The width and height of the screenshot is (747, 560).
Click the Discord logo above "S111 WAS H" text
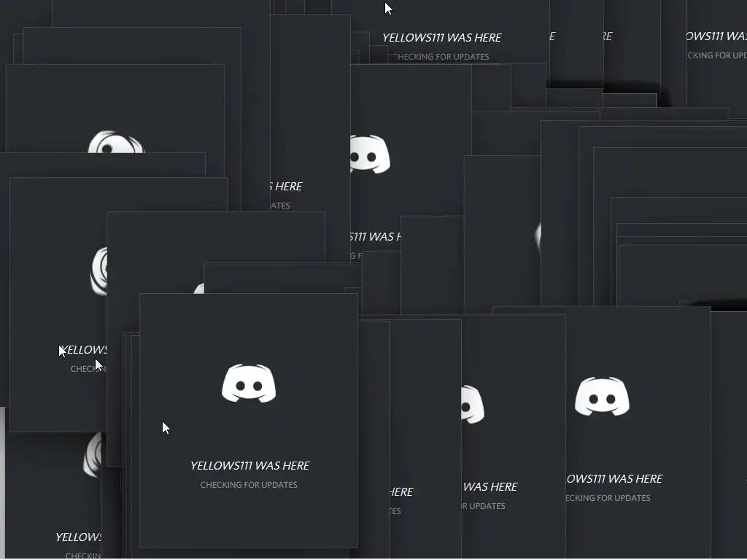click(x=370, y=155)
